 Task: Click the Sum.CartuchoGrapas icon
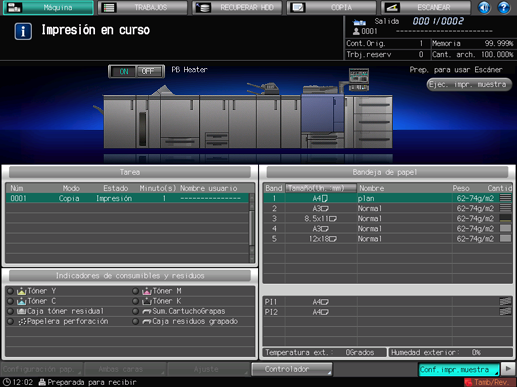click(x=147, y=311)
